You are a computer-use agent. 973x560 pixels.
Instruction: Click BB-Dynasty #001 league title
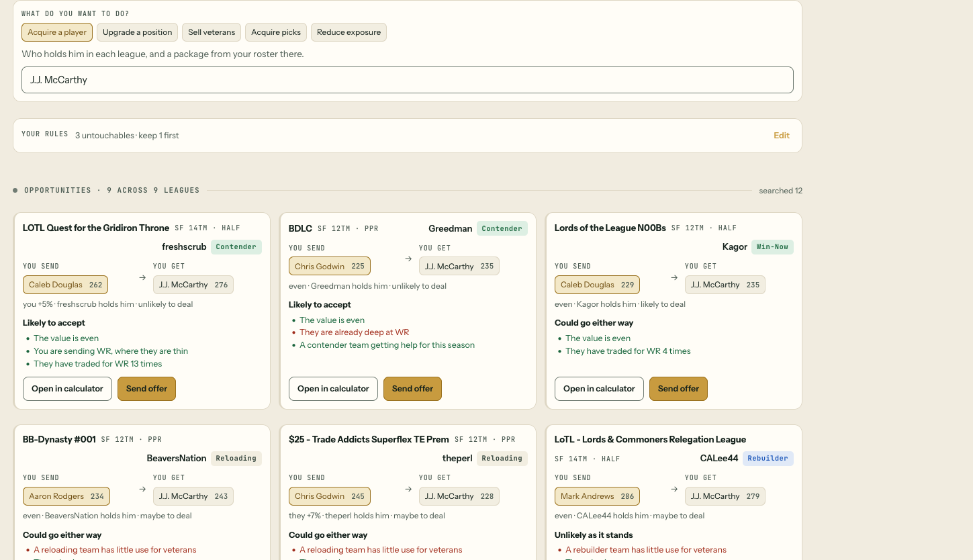(59, 439)
